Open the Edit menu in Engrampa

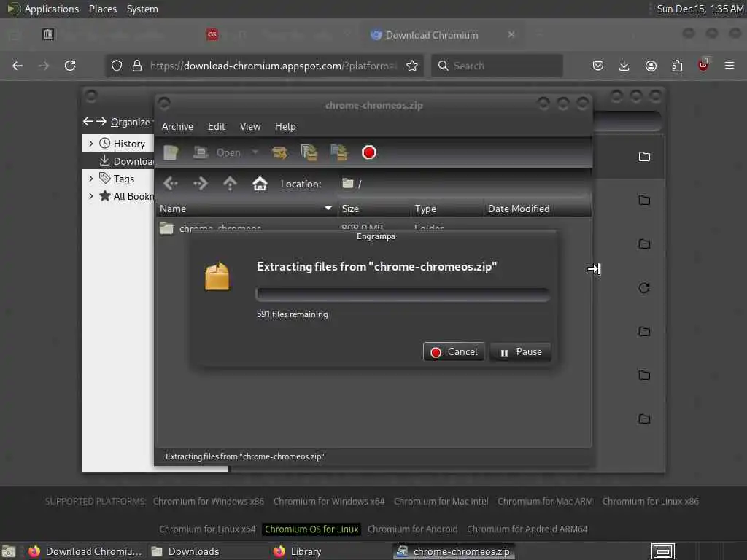216,127
